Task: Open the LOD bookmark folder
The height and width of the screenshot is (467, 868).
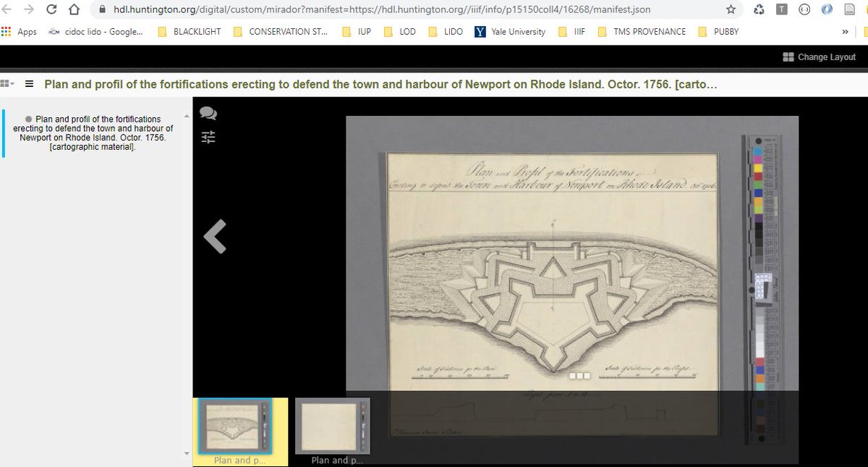Action: pyautogui.click(x=400, y=32)
